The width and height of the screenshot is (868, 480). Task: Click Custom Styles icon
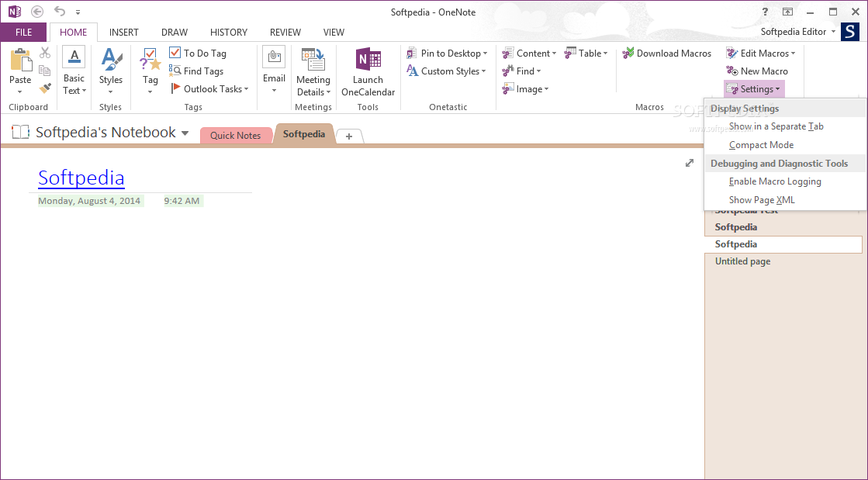[412, 71]
